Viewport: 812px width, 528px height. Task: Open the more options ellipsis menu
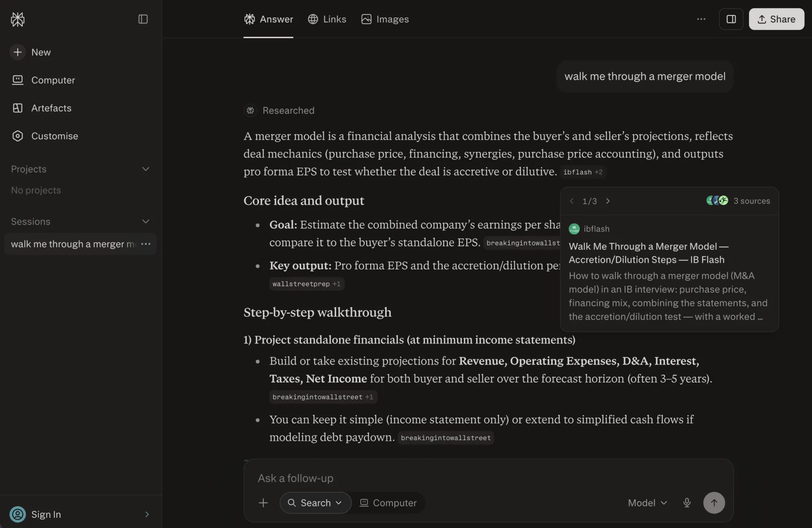tap(701, 19)
